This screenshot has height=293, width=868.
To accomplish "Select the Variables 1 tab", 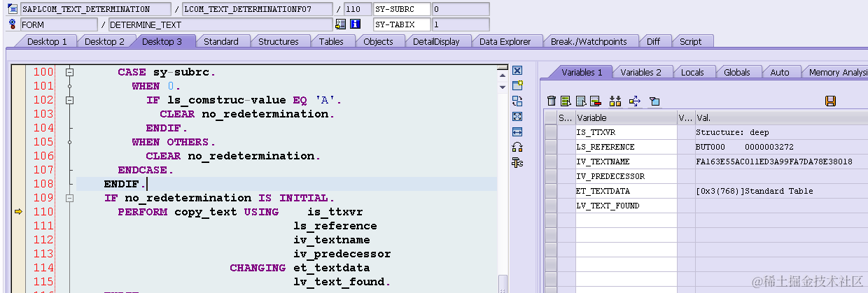I will (x=582, y=72).
